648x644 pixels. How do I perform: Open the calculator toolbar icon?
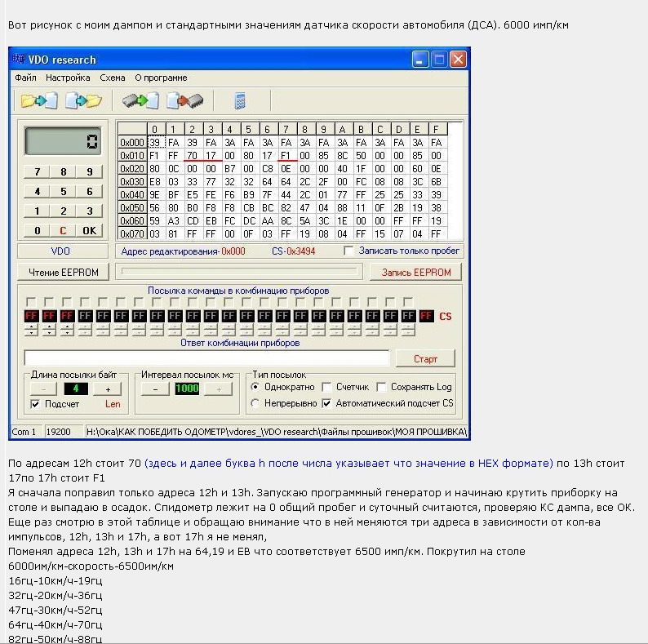coord(240,101)
